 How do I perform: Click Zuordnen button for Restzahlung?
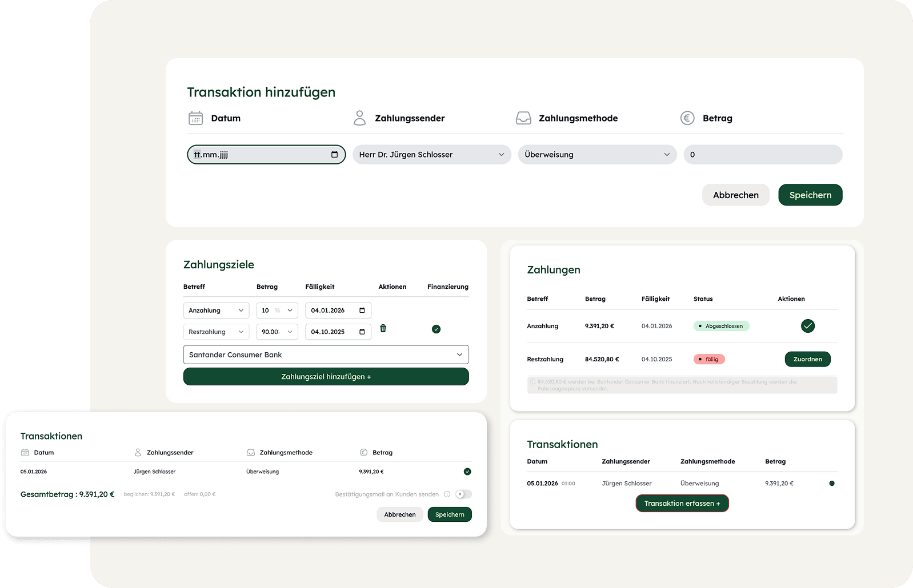click(807, 359)
